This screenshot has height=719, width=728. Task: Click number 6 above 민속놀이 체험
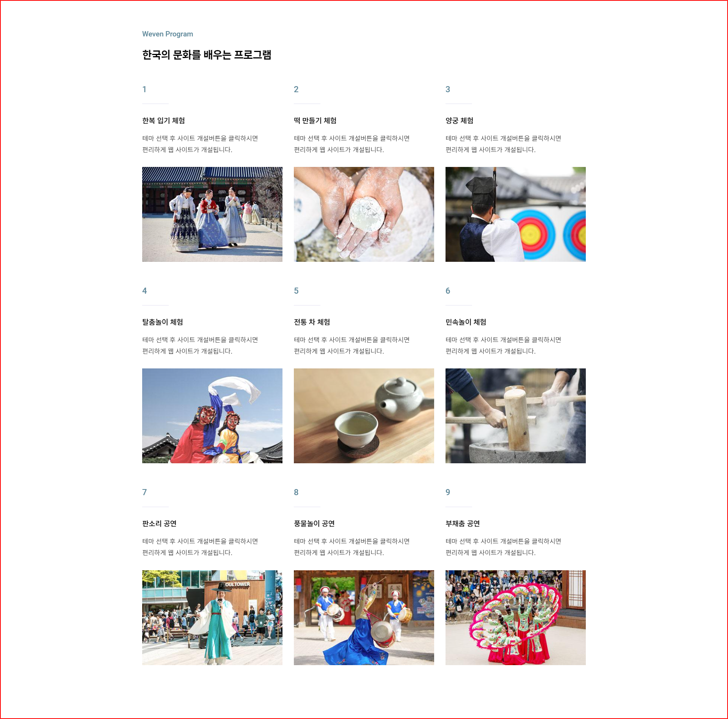[448, 291]
